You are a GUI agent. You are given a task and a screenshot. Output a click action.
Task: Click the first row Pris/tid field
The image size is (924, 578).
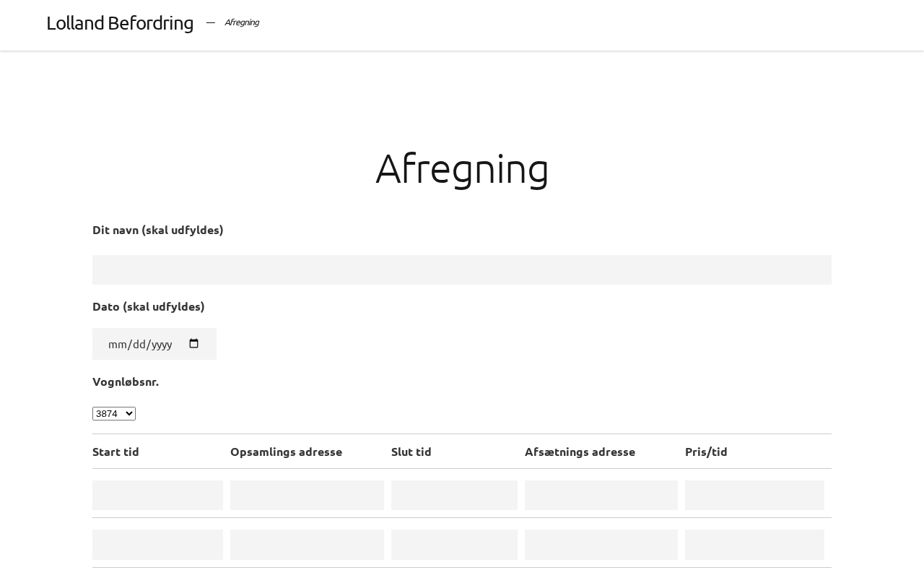pos(754,496)
